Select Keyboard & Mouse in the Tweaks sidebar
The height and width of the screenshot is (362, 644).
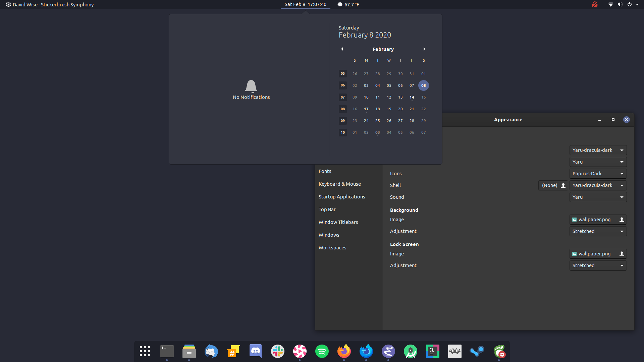[339, 184]
